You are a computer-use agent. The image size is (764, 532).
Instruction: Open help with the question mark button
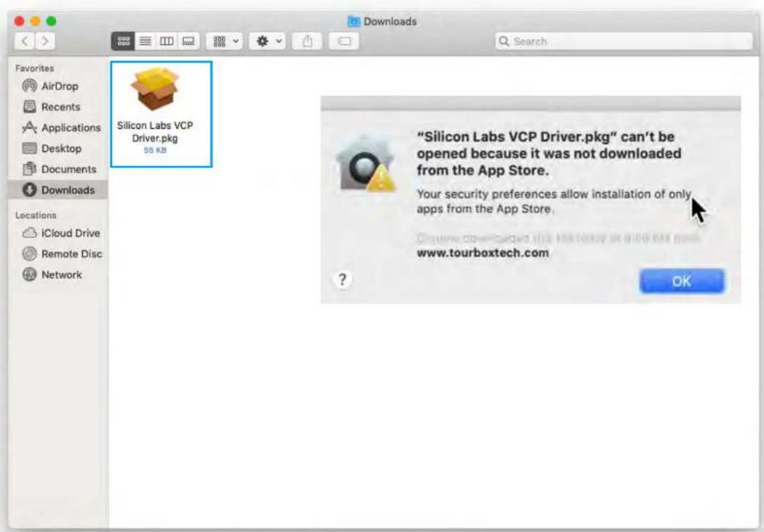click(x=342, y=280)
